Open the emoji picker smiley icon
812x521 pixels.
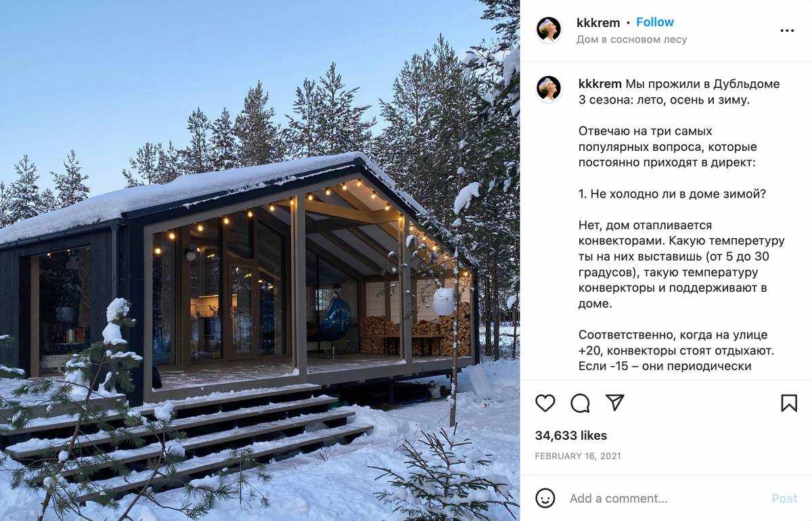545,499
